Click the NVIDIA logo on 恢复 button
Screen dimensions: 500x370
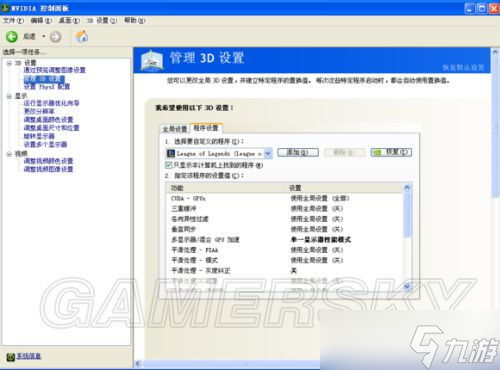377,152
